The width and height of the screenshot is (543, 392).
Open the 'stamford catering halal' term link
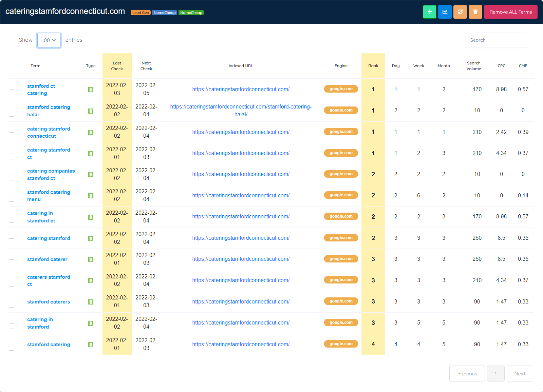click(x=49, y=111)
